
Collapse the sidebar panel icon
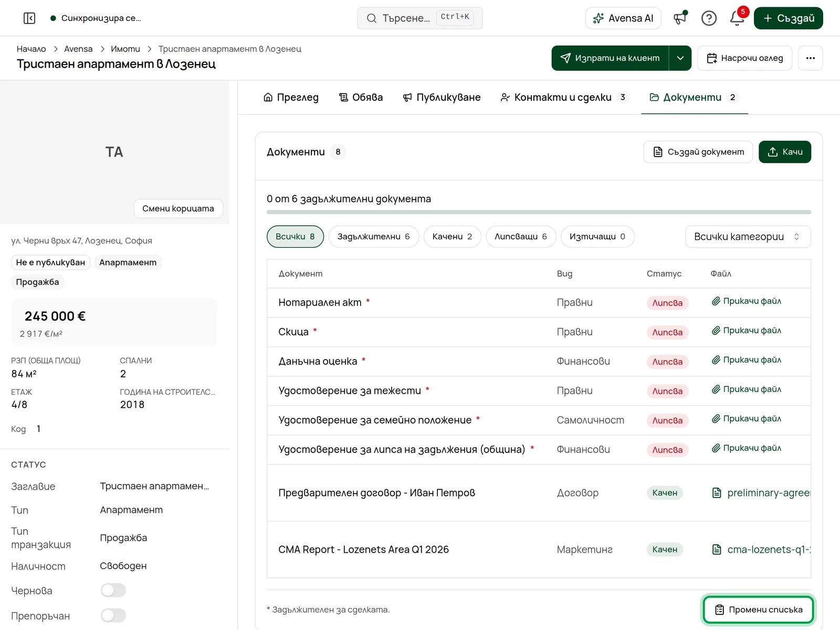click(29, 18)
